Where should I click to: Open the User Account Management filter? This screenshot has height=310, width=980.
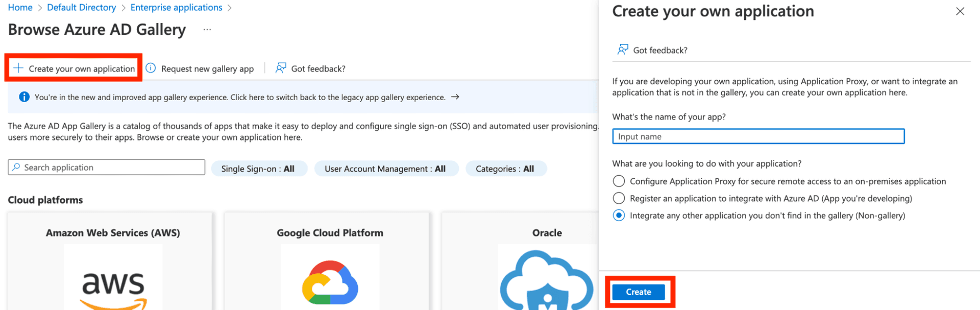(385, 169)
